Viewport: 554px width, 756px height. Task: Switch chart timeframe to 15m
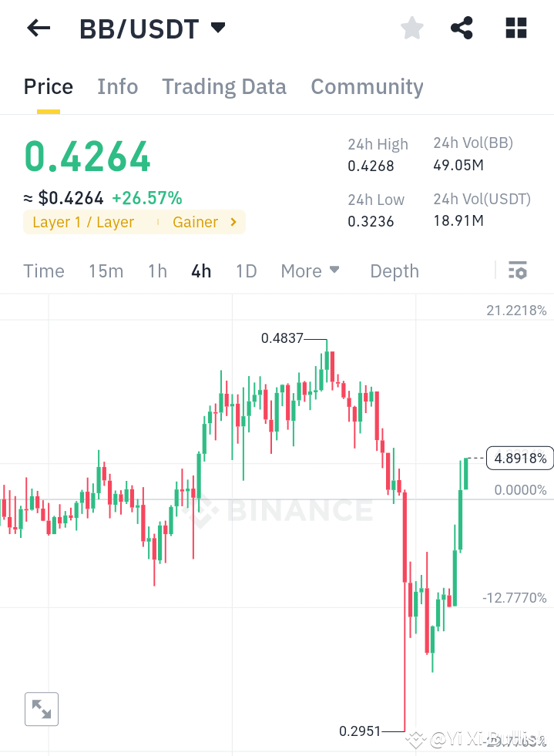coord(106,270)
